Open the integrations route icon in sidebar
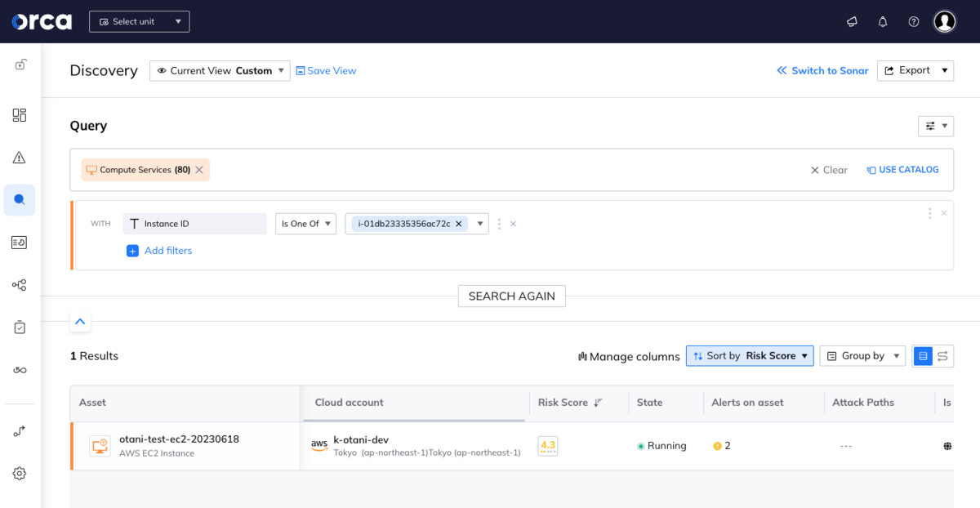 [20, 431]
